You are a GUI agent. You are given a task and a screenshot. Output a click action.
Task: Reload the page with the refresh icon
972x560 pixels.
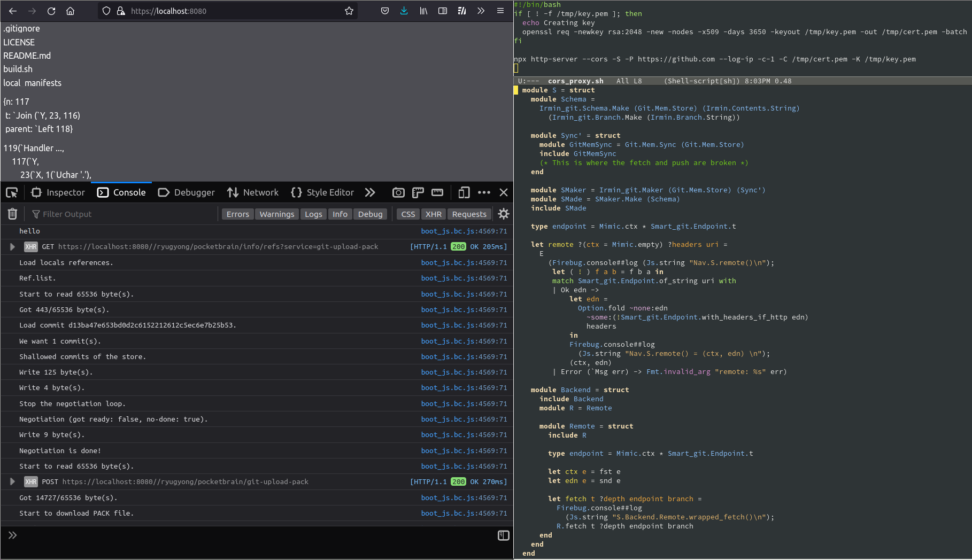(51, 11)
